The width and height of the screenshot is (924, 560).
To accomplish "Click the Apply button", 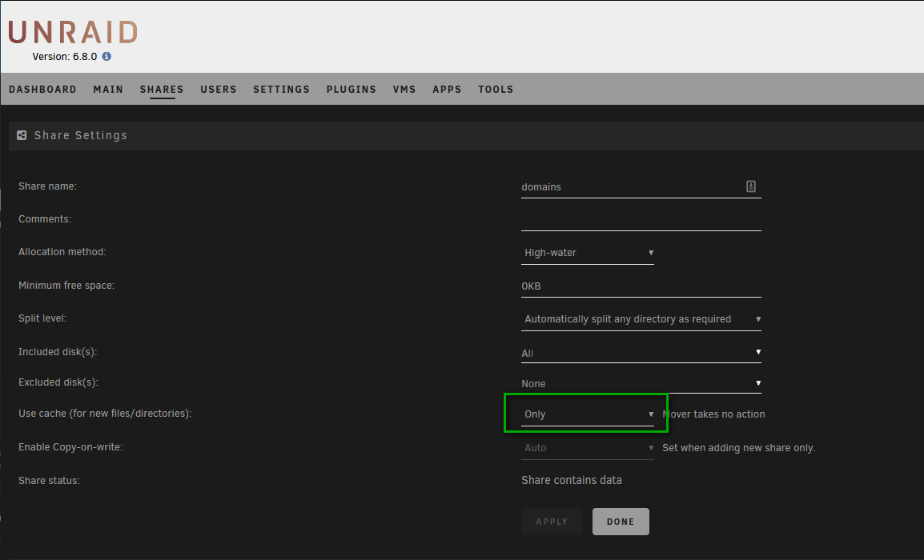I will [x=552, y=522].
